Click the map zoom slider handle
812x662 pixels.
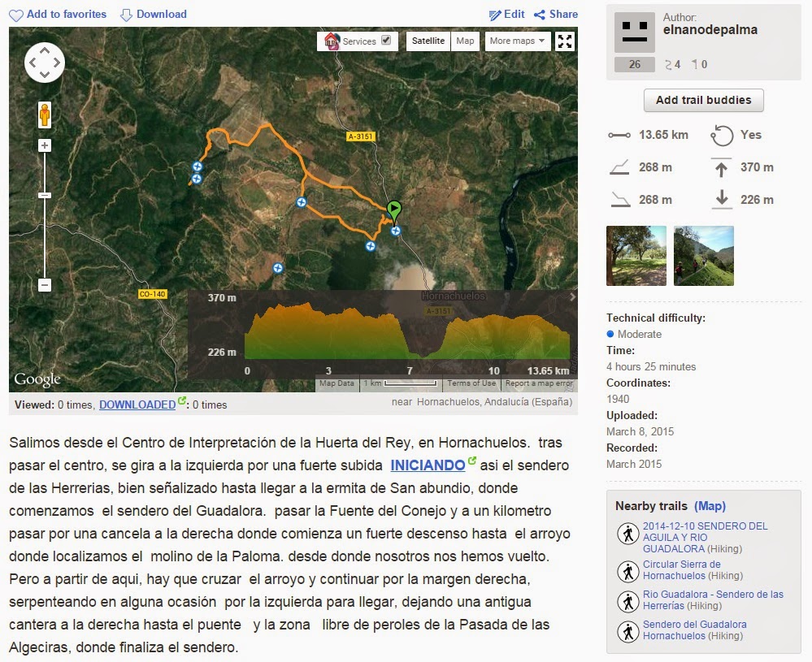[45, 196]
